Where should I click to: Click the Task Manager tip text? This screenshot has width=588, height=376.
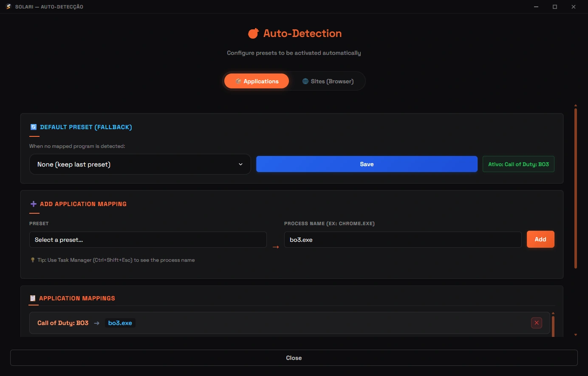click(116, 260)
